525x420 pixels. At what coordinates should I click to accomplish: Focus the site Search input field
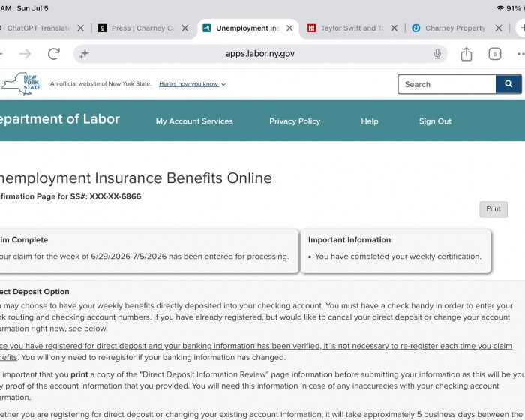447,84
